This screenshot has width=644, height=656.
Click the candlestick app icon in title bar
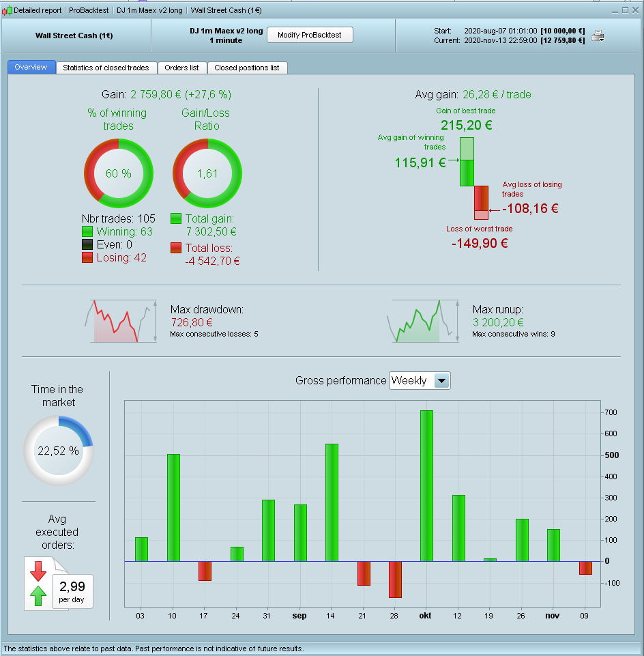click(7, 11)
